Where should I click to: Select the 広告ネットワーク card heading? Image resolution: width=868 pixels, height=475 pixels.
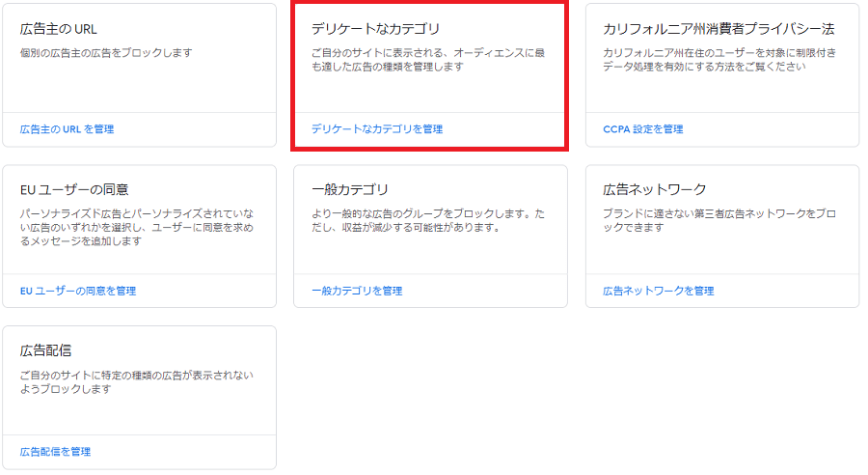(654, 189)
